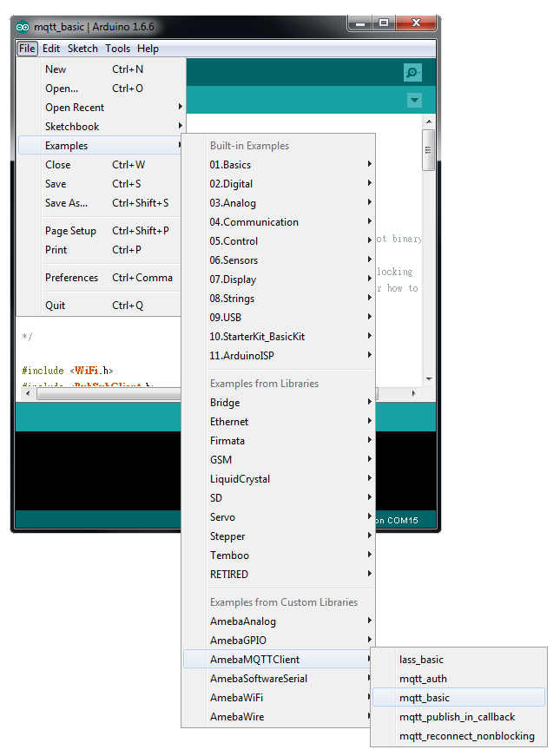
Task: Click the editor scroll up arrow
Action: [429, 122]
